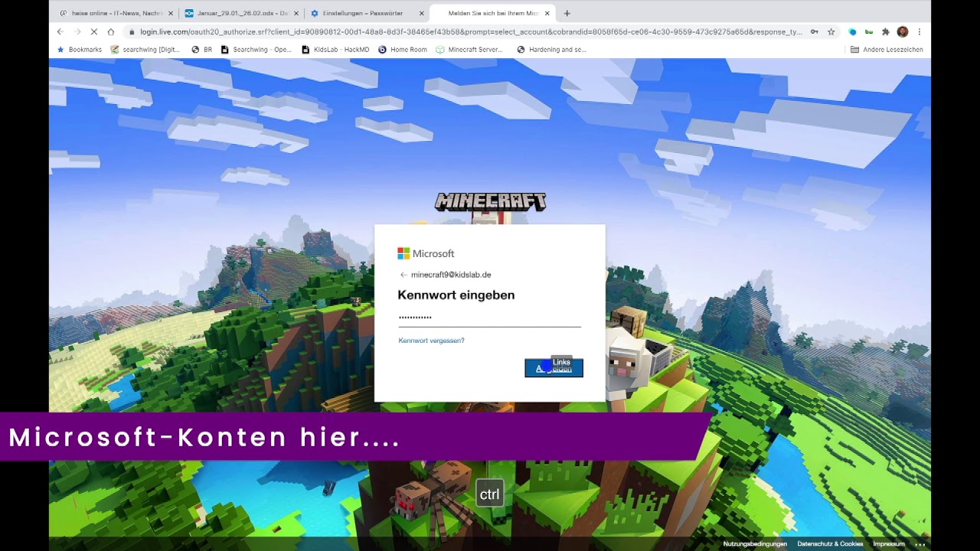The image size is (980, 551).
Task: Open the Searchwing - Ope... bookmark
Action: pos(256,50)
